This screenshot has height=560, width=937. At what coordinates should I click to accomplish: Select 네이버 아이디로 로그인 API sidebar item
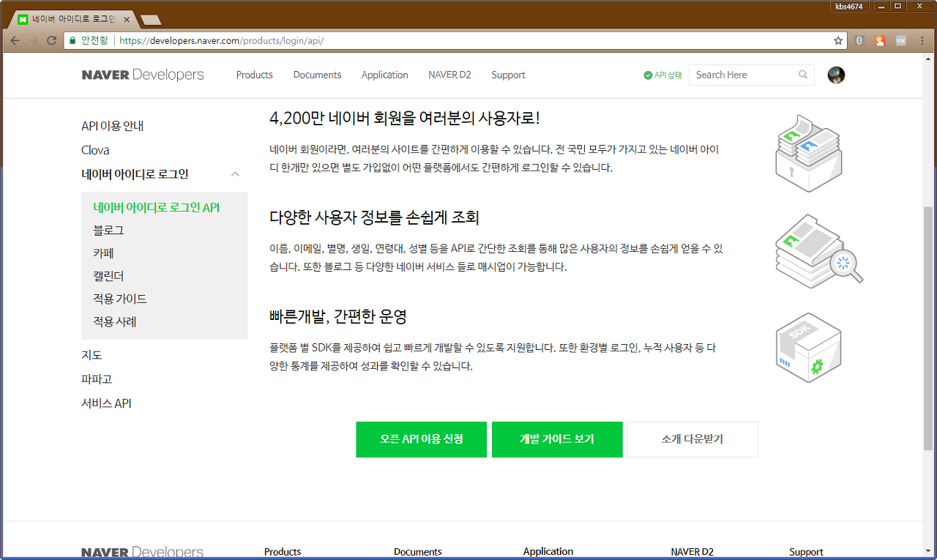(x=157, y=207)
